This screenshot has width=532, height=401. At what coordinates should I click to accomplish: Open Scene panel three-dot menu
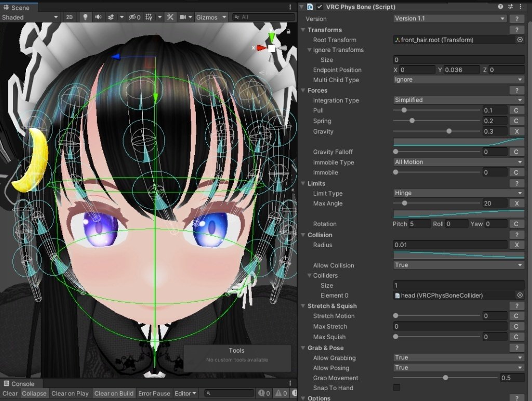pyautogui.click(x=290, y=7)
